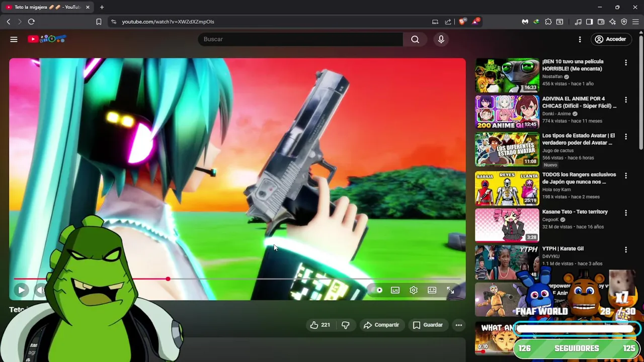
Task: Open title TODOS los Rangers exclusivos
Action: (579, 178)
